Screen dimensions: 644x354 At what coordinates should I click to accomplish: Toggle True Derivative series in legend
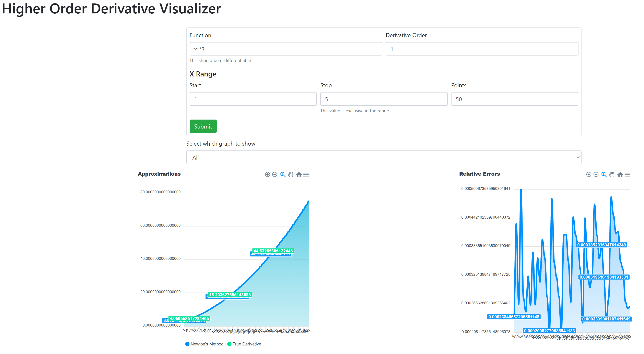[x=244, y=344]
